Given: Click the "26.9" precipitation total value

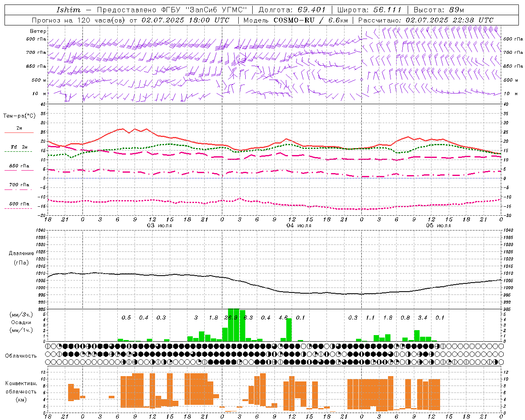Looking at the screenshot, I should click(x=231, y=317).
